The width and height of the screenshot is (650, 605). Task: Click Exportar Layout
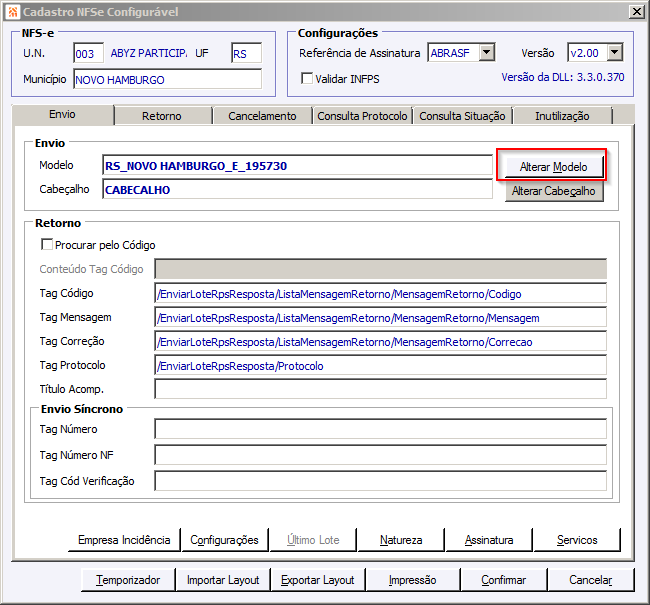(x=318, y=580)
